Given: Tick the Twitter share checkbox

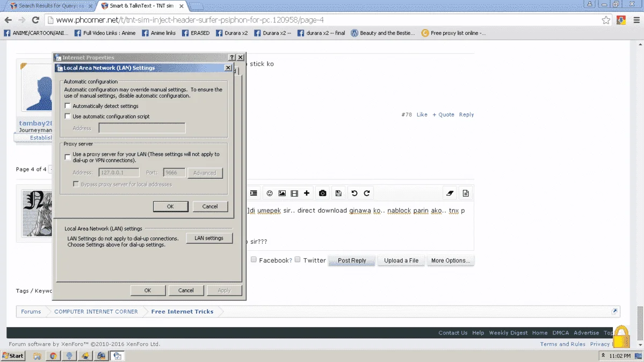Looking at the screenshot, I should tap(298, 260).
